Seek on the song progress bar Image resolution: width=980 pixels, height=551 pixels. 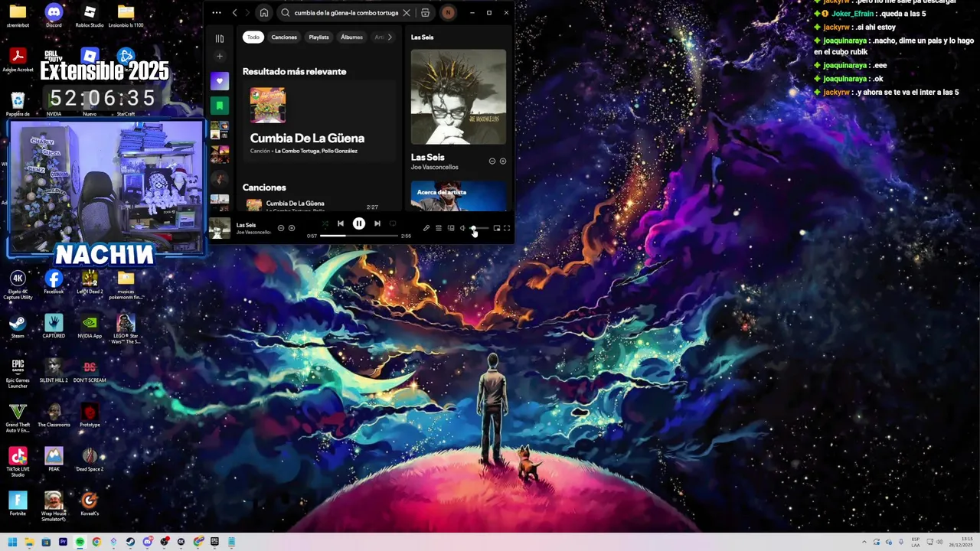[x=359, y=236]
